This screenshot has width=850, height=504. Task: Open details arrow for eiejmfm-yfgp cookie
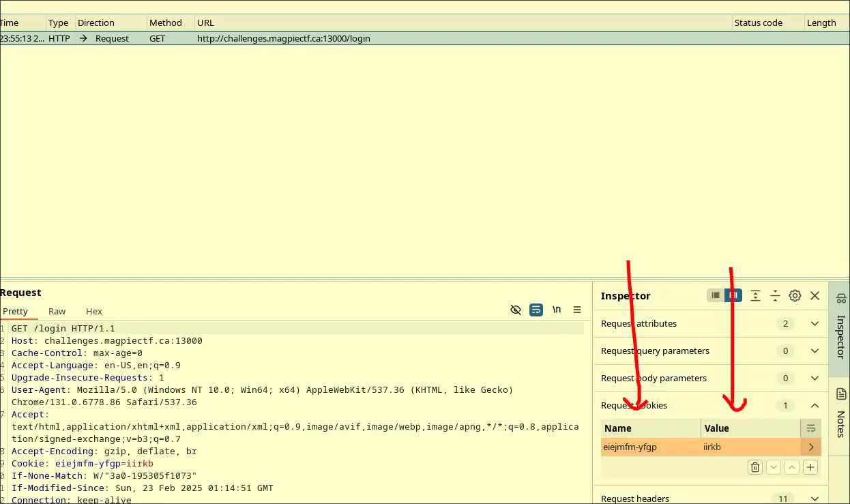point(810,447)
